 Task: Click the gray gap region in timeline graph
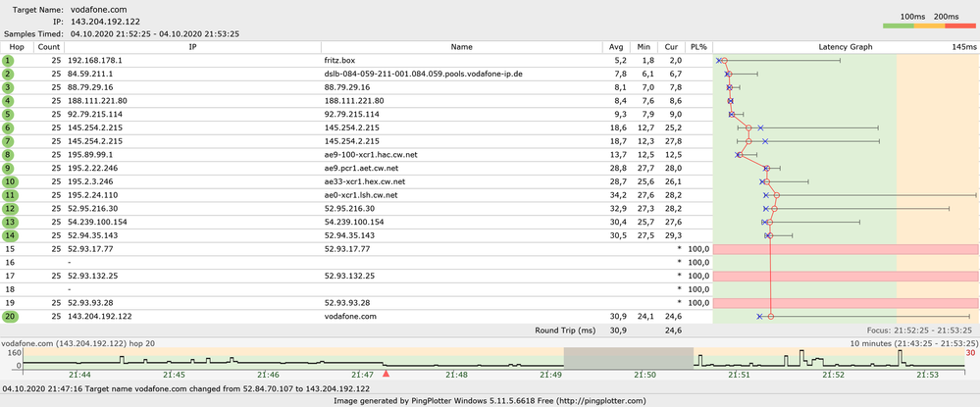629,358
